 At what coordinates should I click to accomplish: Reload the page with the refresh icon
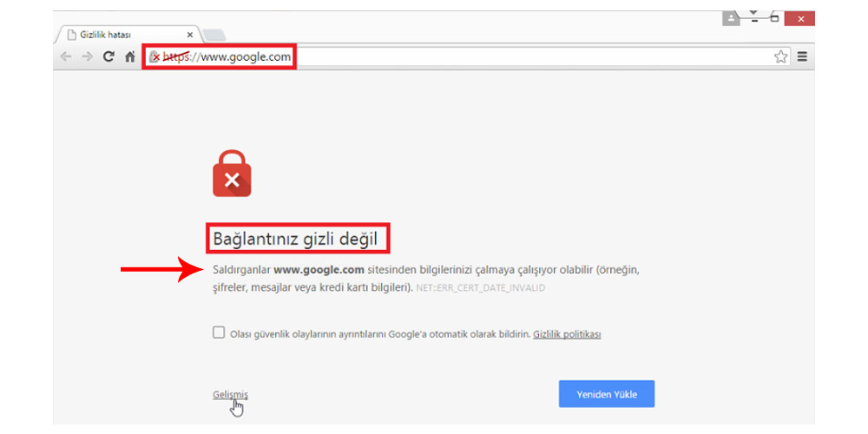[109, 56]
